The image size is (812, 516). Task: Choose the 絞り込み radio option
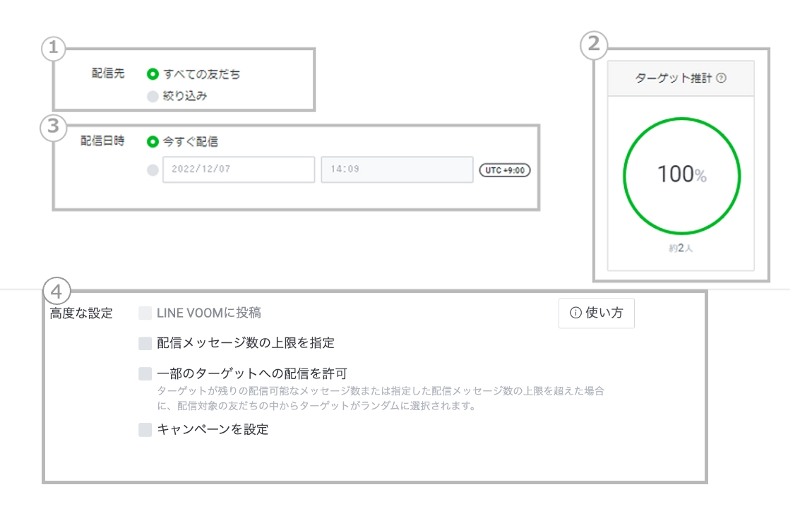tap(153, 97)
